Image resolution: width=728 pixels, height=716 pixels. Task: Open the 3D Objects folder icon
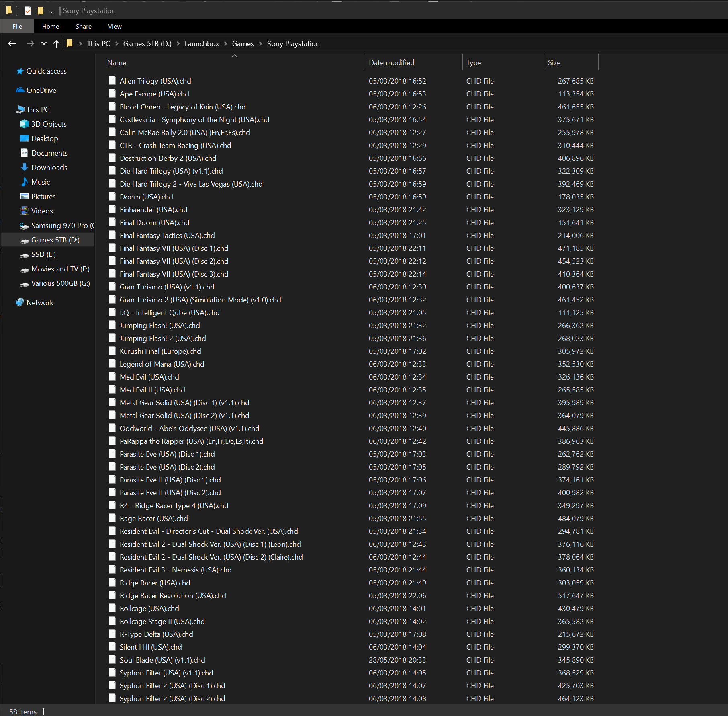tap(25, 124)
